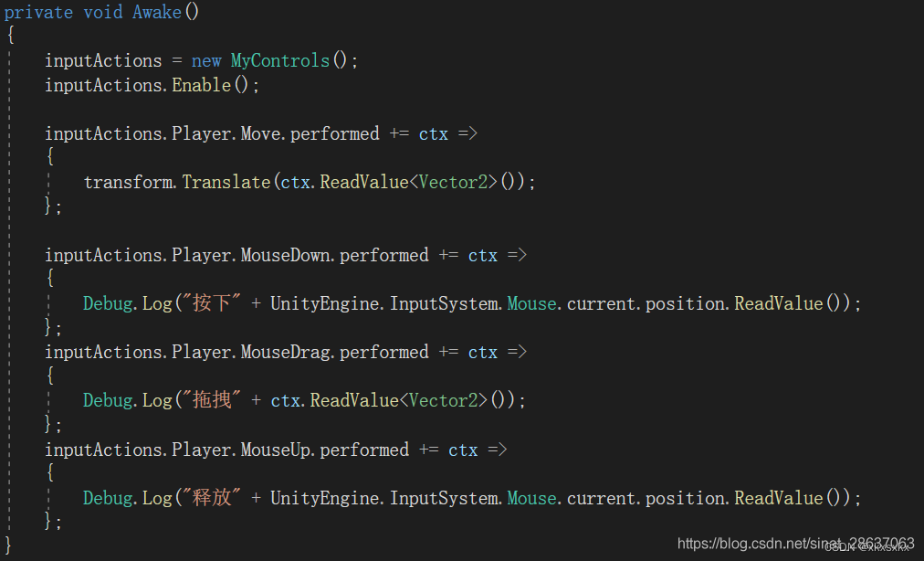
Task: Select 'MouseUp' in the Player.MouseUp line
Action: click(x=275, y=450)
